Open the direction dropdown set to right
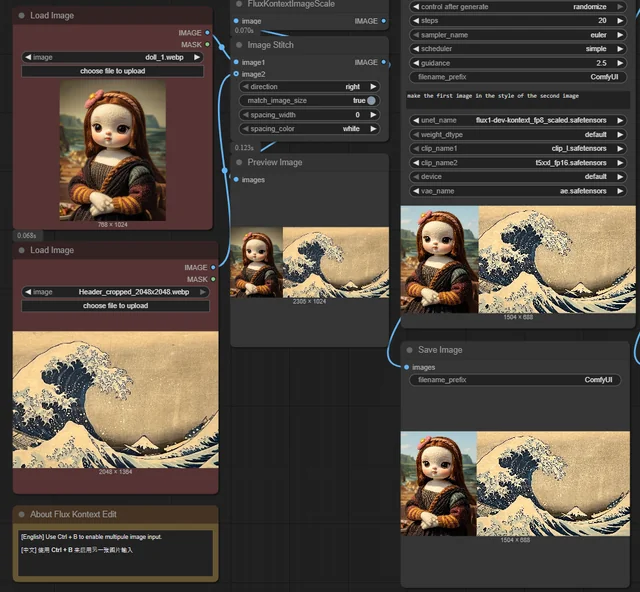This screenshot has height=592, width=640. (x=309, y=87)
